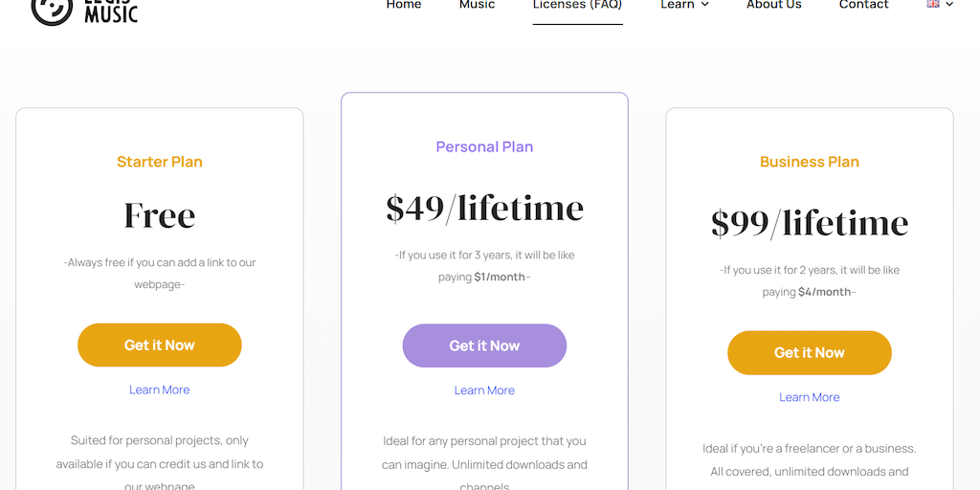This screenshot has height=490, width=980.
Task: Select the Personal Plan title text
Action: tap(484, 146)
